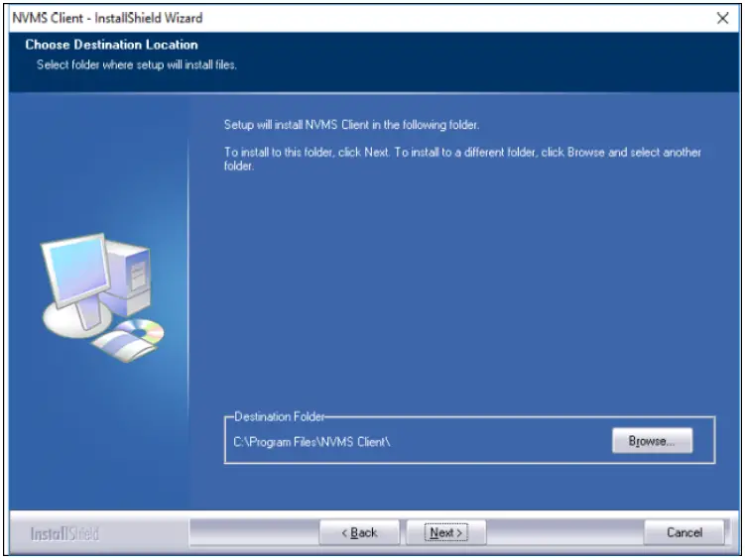
Task: Select the path C:\Program Files\NVMS Client\
Action: 311,442
